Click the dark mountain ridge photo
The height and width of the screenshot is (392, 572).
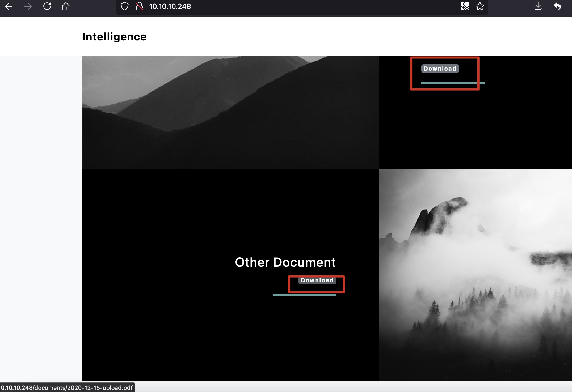pos(230,112)
